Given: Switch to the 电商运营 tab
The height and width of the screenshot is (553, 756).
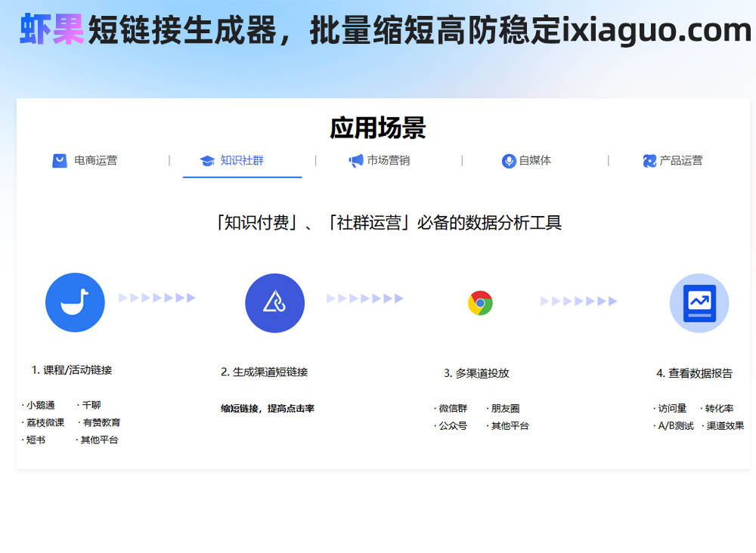Looking at the screenshot, I should [95, 161].
